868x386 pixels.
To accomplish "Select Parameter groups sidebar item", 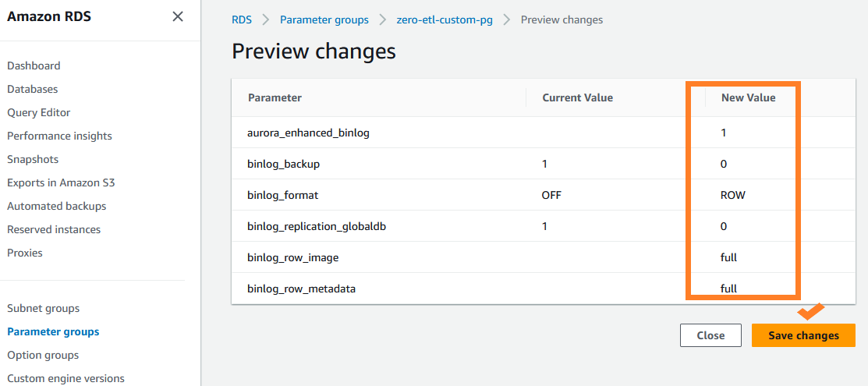I will (x=53, y=331).
